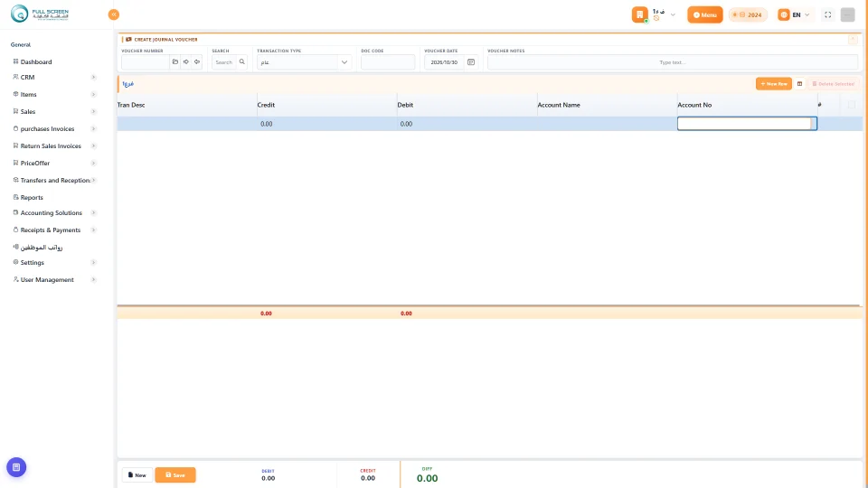Open Dashboard from sidebar
The width and height of the screenshot is (868, 488).
36,62
